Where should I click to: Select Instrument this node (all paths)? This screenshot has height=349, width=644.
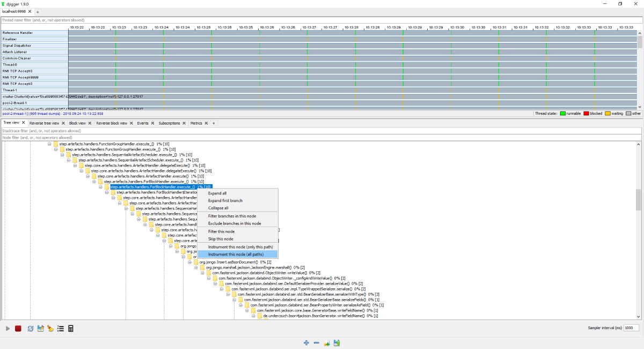click(x=238, y=254)
